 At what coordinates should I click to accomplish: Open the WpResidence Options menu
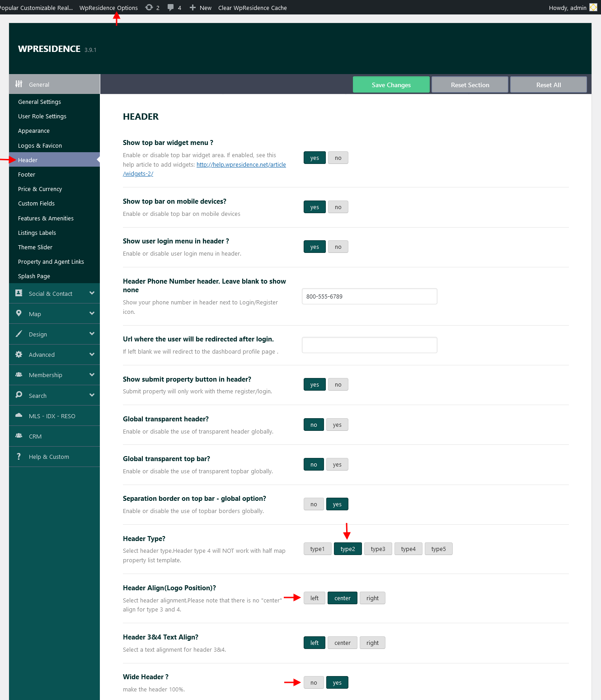(108, 7)
